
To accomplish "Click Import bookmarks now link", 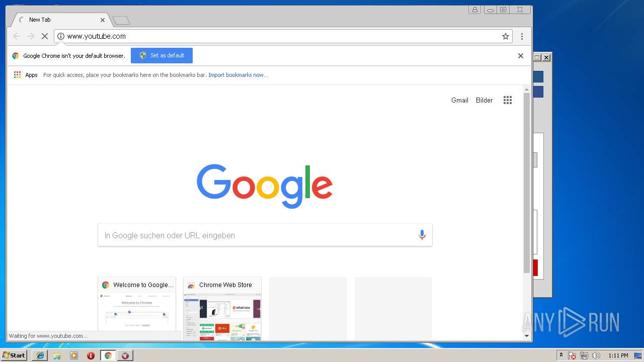I will pos(238,75).
